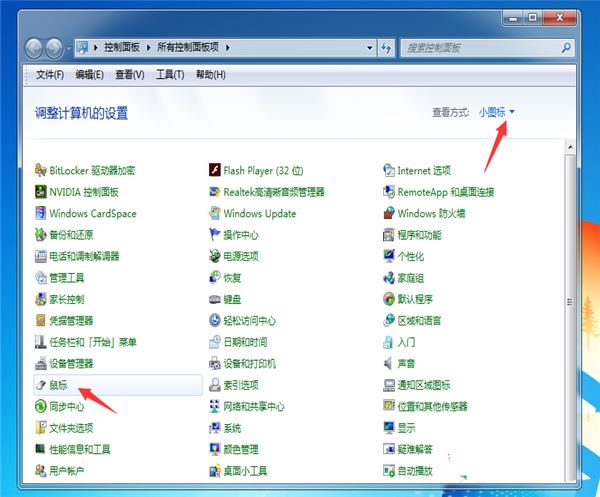The image size is (600, 497).
Task: Open the 索引选项 link
Action: [241, 385]
